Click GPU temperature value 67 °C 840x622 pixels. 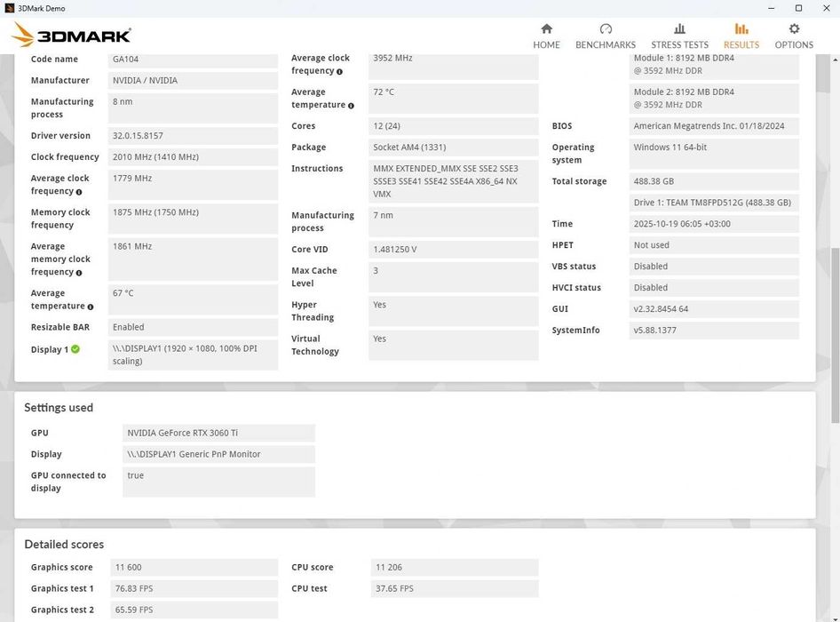pos(193,299)
